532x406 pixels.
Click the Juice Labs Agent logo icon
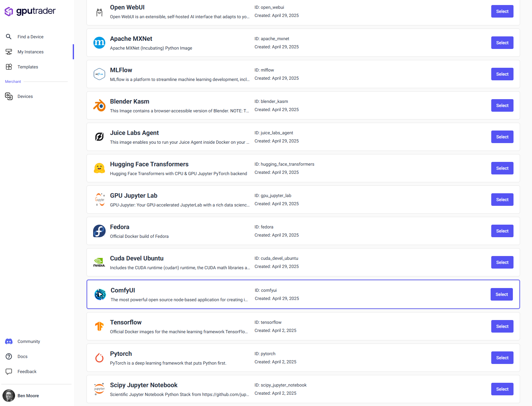click(x=99, y=137)
